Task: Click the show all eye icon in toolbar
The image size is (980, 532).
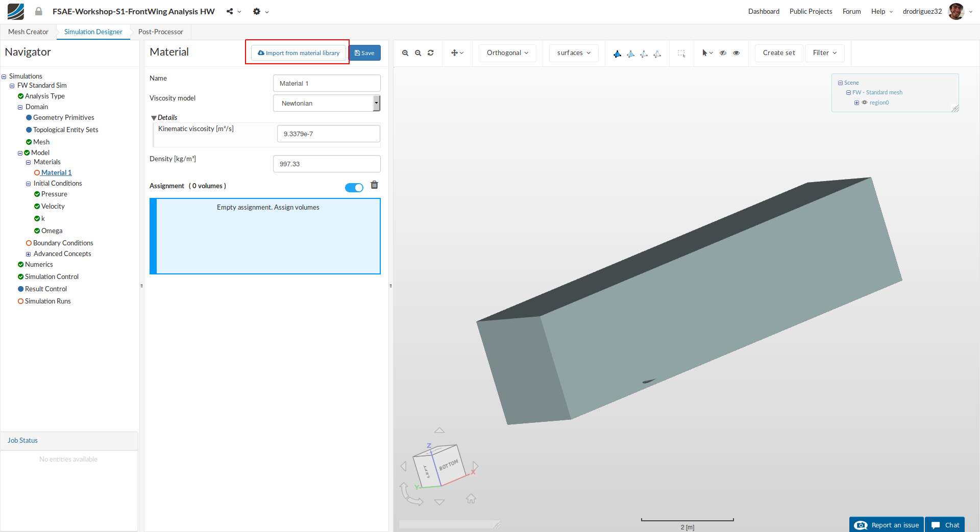Action: [736, 53]
